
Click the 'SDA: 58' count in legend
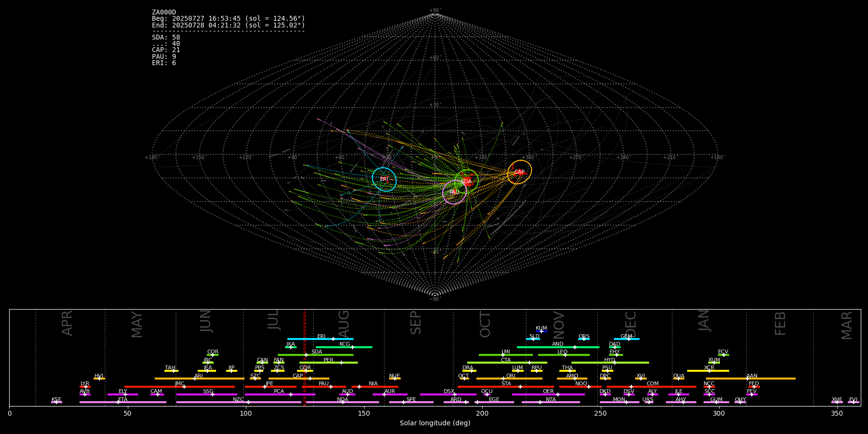pos(166,37)
